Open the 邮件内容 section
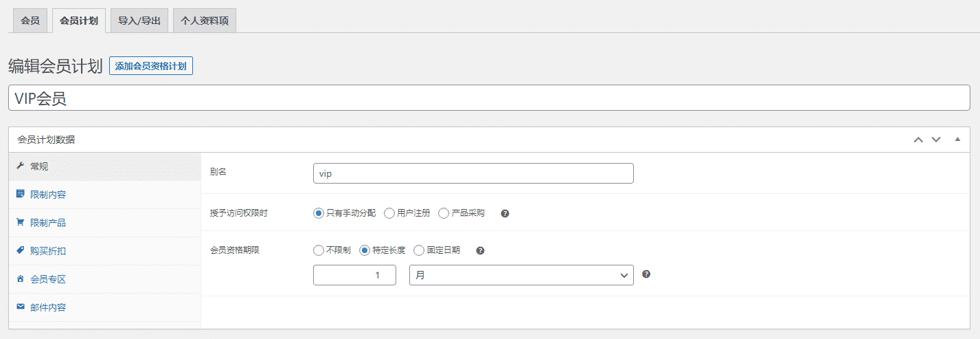The width and height of the screenshot is (980, 339). click(104, 307)
